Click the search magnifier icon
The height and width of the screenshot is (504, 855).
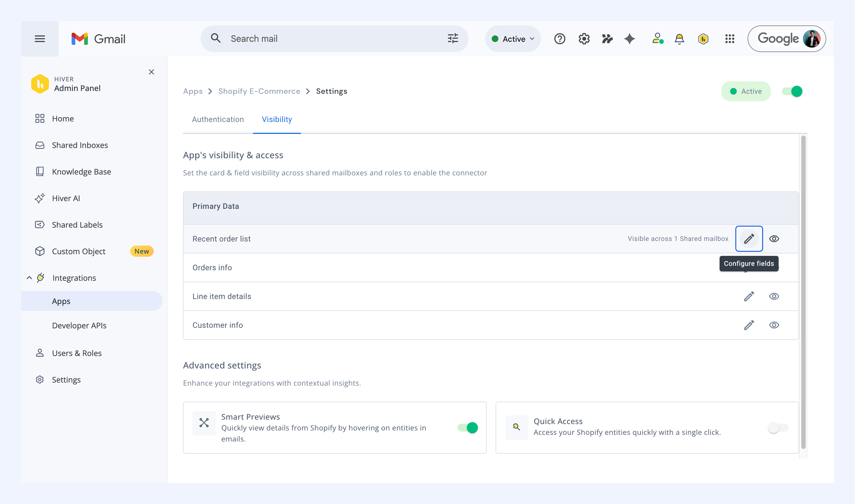tap(215, 38)
